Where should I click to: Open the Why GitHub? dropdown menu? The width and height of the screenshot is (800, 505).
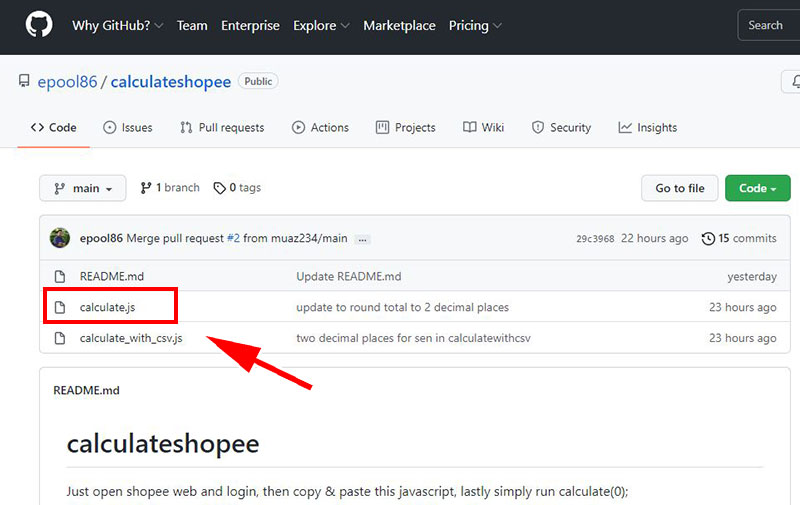117,26
